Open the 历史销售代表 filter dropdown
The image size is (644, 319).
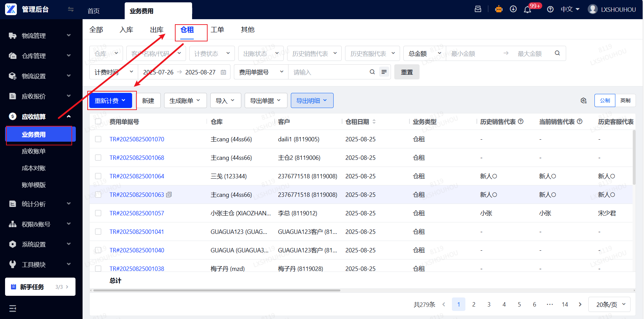tap(314, 54)
